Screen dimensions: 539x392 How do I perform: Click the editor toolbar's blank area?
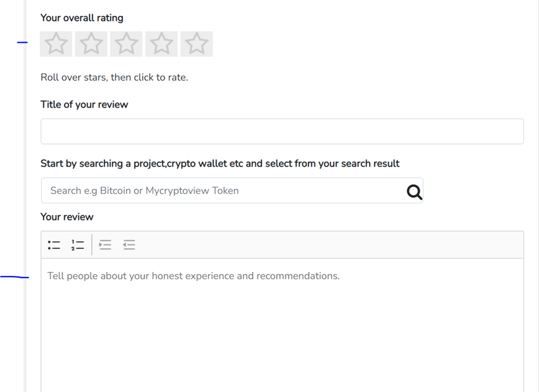point(330,245)
